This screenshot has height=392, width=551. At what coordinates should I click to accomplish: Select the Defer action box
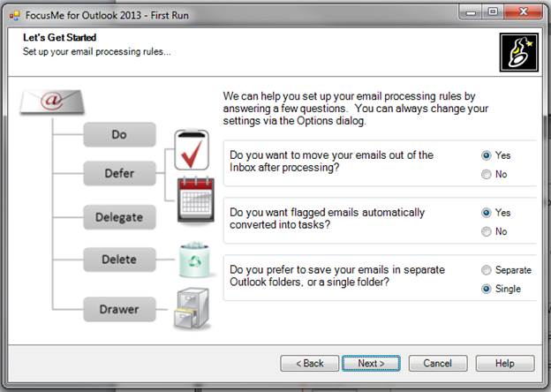coord(119,173)
